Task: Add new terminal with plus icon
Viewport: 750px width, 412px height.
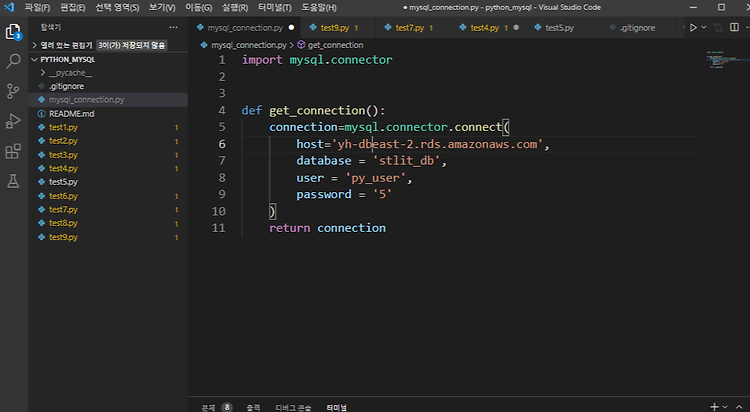Action: tap(714, 407)
